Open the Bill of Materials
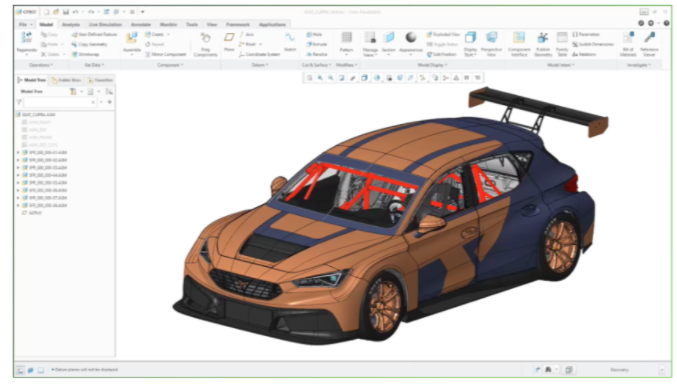This screenshot has height=385, width=677. pos(628,38)
